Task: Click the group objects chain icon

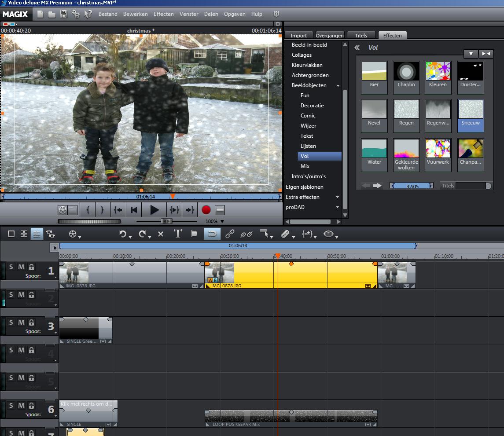Action: 230,234
